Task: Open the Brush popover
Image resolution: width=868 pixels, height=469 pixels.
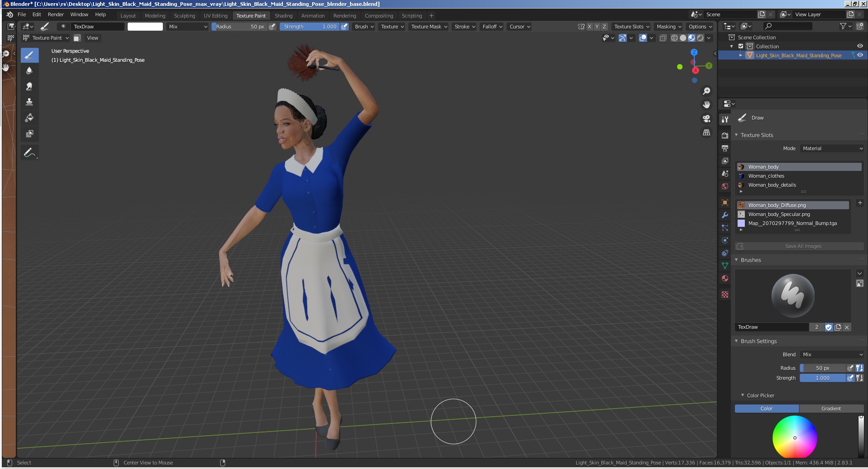Action: tap(365, 27)
